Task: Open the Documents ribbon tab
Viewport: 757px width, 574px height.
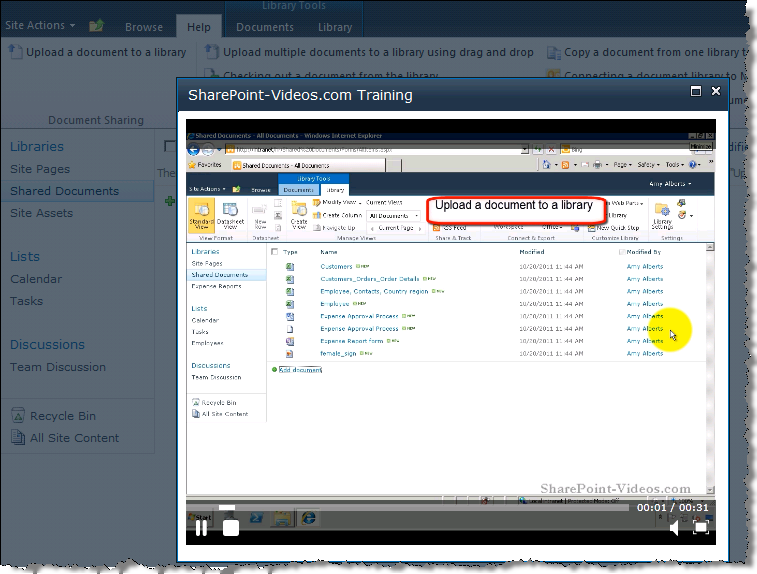Action: 265,27
